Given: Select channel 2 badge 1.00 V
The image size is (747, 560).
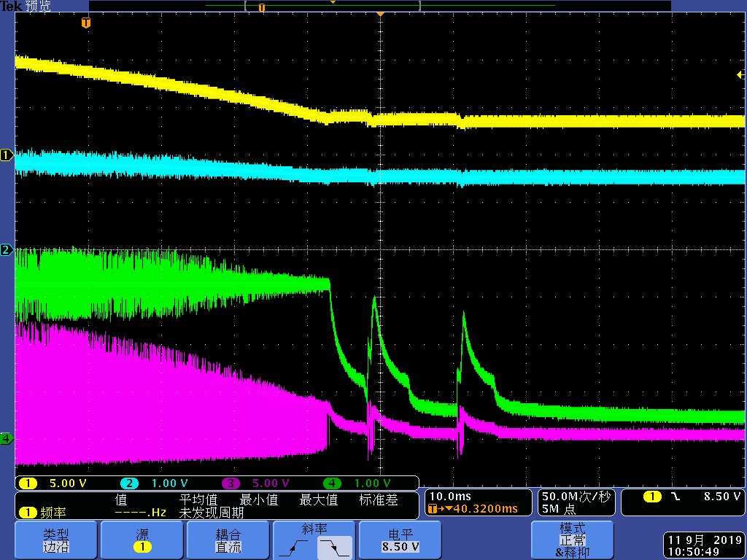Looking at the screenshot, I should 155,483.
